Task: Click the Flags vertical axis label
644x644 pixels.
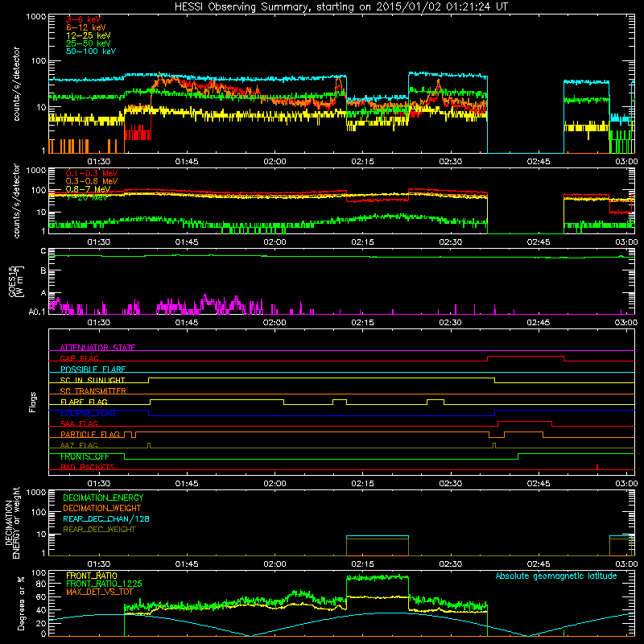Action: [32, 402]
